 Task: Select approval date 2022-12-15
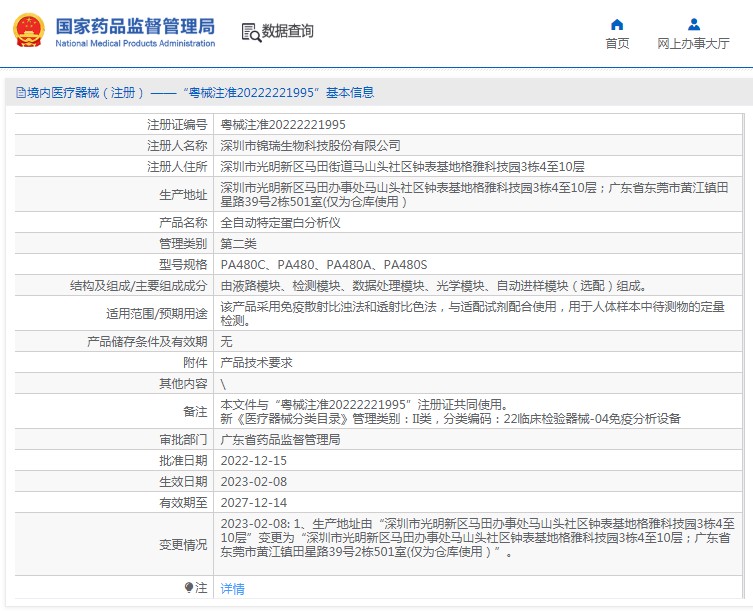(254, 461)
